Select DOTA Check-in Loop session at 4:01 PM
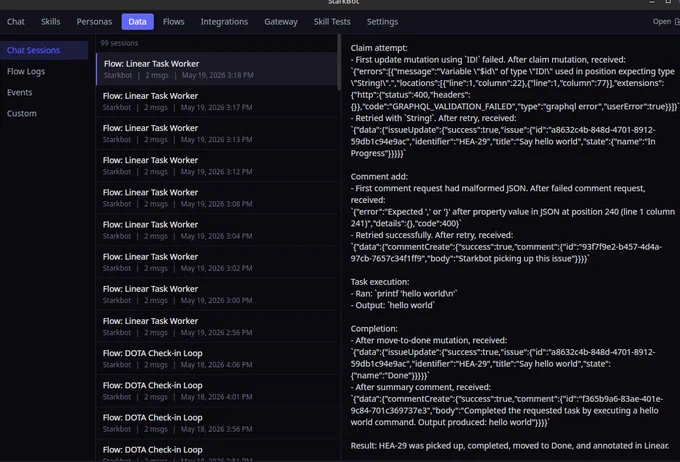 click(216, 390)
